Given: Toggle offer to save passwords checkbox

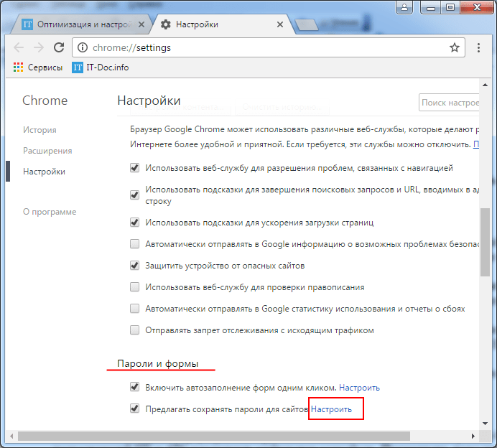Looking at the screenshot, I should click(134, 409).
